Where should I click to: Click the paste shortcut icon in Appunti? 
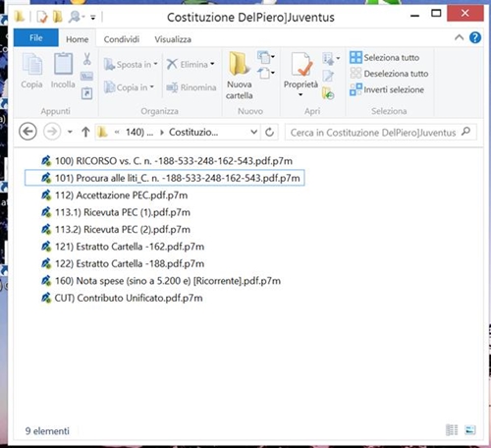[x=86, y=93]
